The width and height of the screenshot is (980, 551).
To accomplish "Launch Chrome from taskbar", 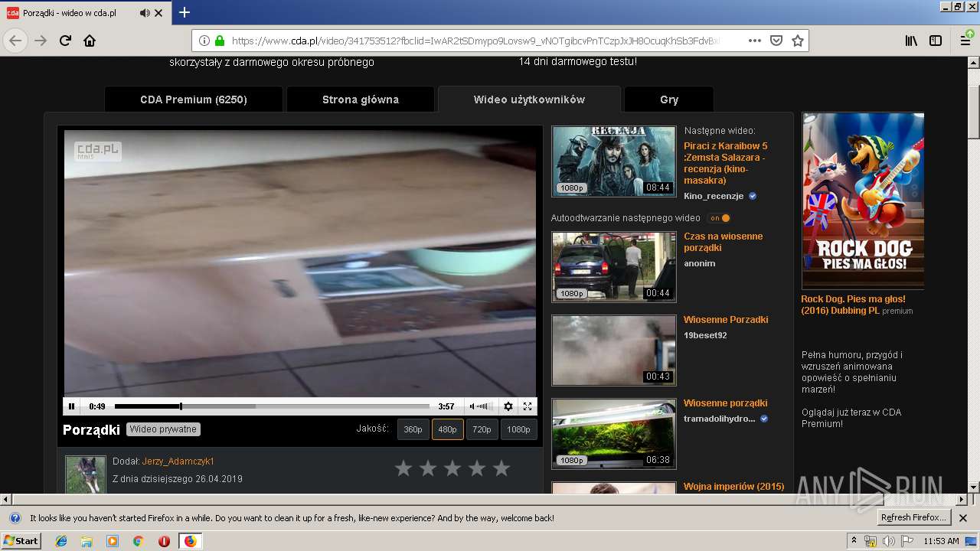I will point(139,541).
